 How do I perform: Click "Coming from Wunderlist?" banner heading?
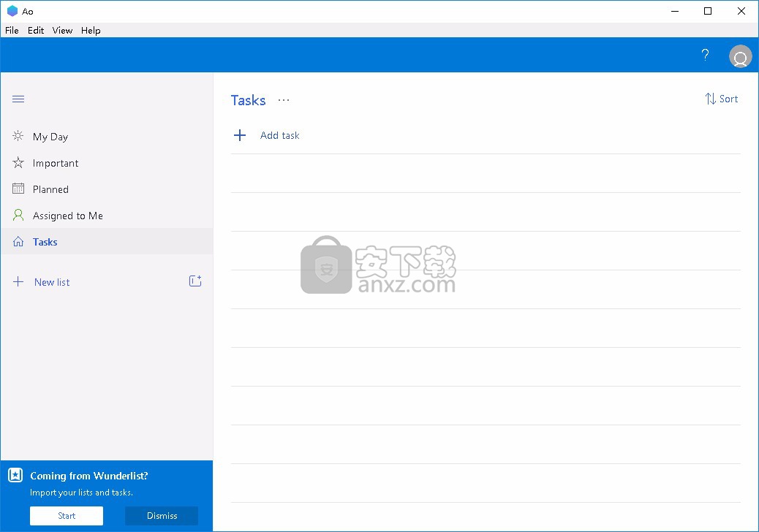(x=89, y=476)
